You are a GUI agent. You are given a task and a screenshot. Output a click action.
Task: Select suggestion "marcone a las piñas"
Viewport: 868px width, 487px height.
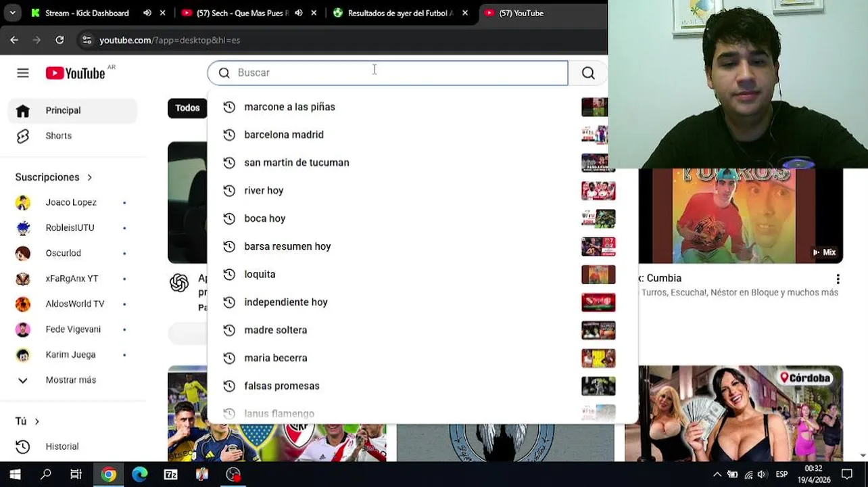(289, 107)
